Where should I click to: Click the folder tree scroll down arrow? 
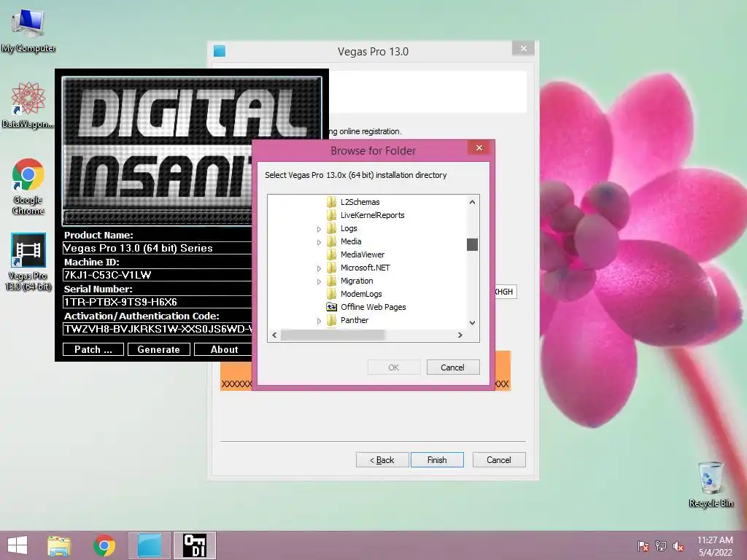pos(472,323)
